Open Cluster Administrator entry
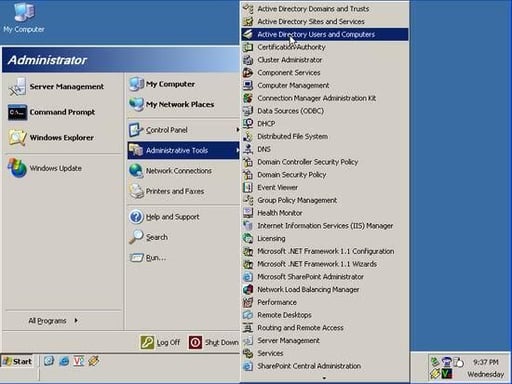 pyautogui.click(x=324, y=60)
